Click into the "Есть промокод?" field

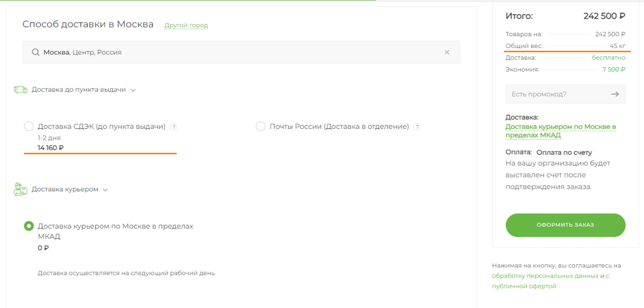point(555,94)
